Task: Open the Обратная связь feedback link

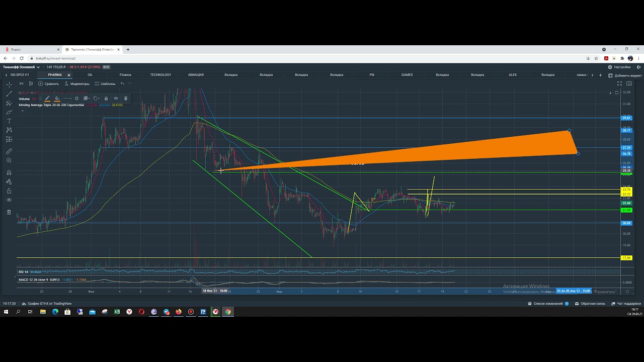Action: tap(590, 304)
